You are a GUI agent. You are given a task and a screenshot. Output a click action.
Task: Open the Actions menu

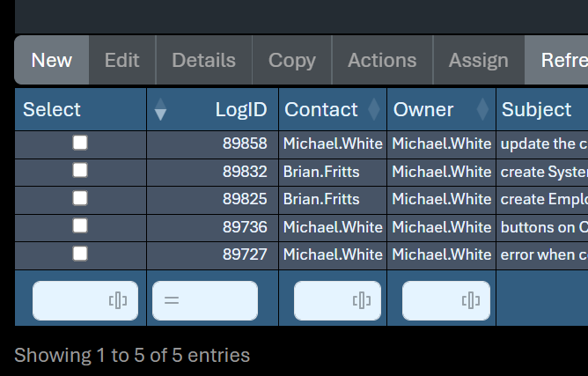(382, 60)
